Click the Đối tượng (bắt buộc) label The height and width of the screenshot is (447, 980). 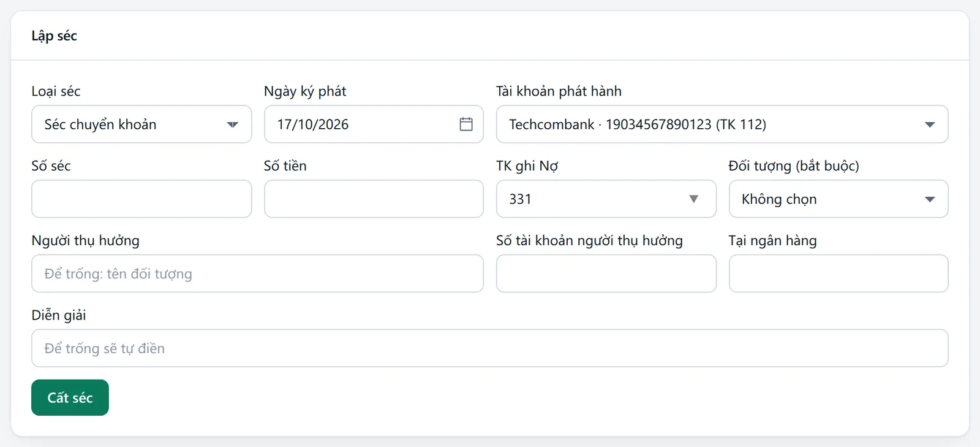point(794,166)
